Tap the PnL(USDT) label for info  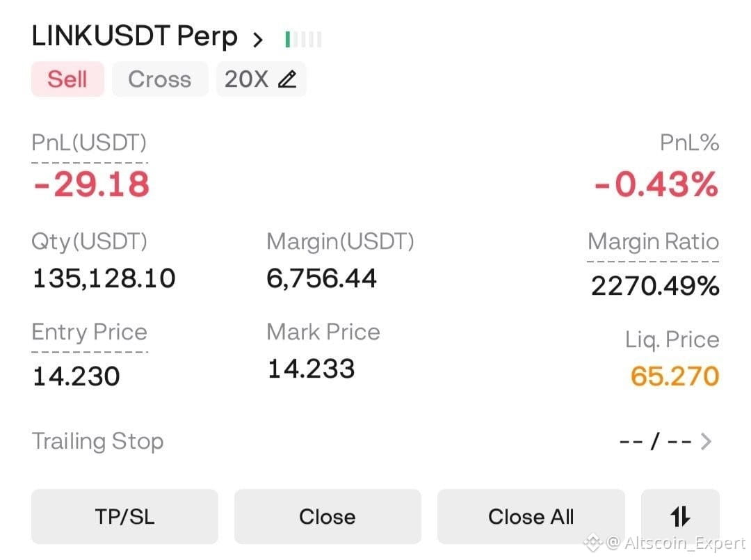[x=89, y=143]
